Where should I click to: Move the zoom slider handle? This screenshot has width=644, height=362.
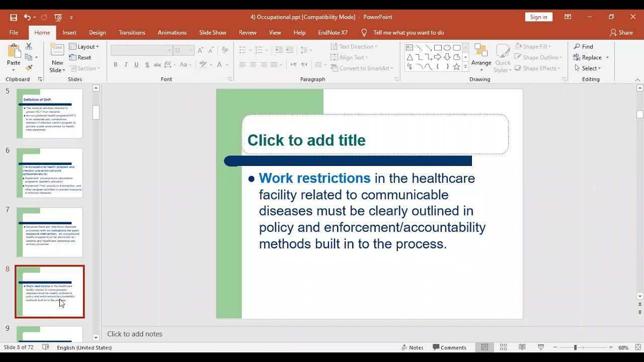click(575, 347)
